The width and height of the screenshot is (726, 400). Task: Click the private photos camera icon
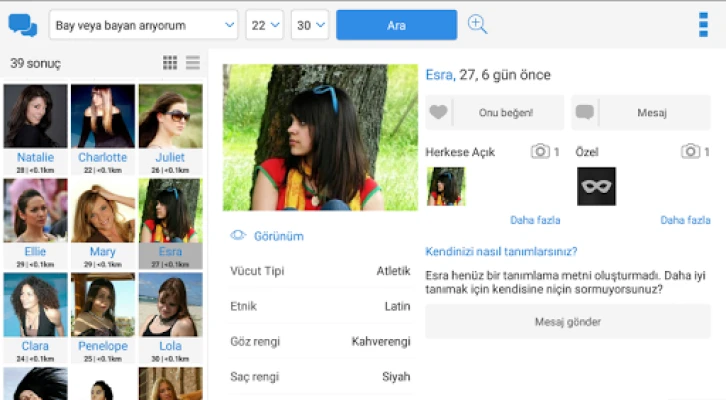click(690, 152)
